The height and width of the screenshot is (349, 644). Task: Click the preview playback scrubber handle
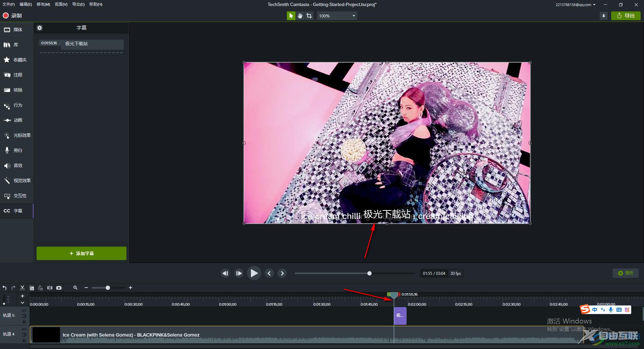(369, 273)
